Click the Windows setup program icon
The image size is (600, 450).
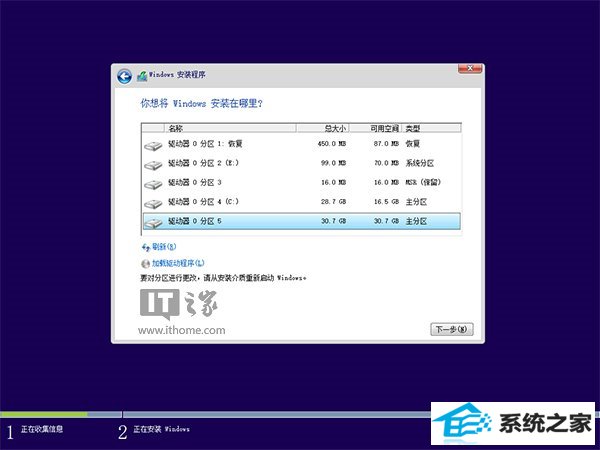click(x=142, y=76)
